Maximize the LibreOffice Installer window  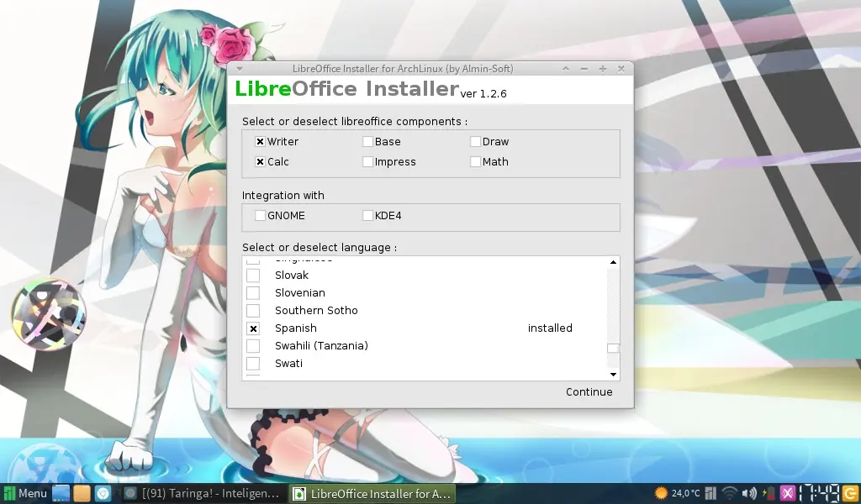click(602, 69)
